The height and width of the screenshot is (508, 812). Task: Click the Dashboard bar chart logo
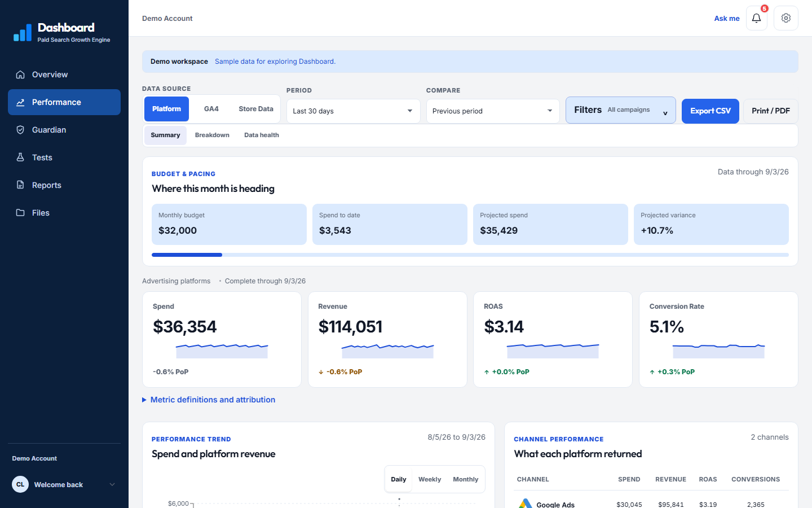(x=23, y=33)
